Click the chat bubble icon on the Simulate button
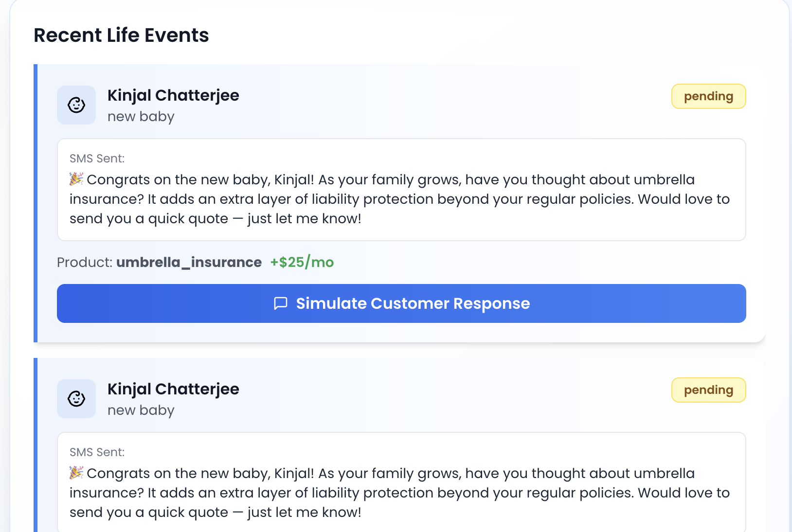The image size is (792, 532). [x=281, y=303]
